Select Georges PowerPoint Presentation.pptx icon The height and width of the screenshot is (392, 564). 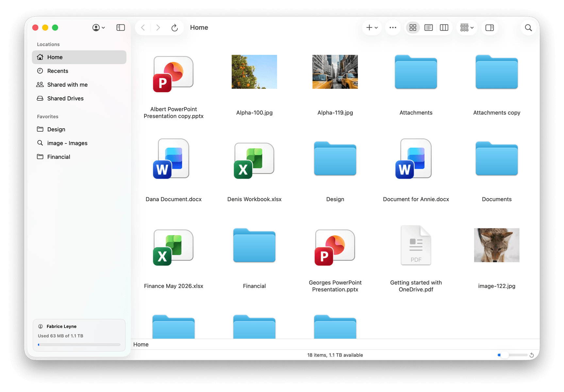click(x=335, y=247)
